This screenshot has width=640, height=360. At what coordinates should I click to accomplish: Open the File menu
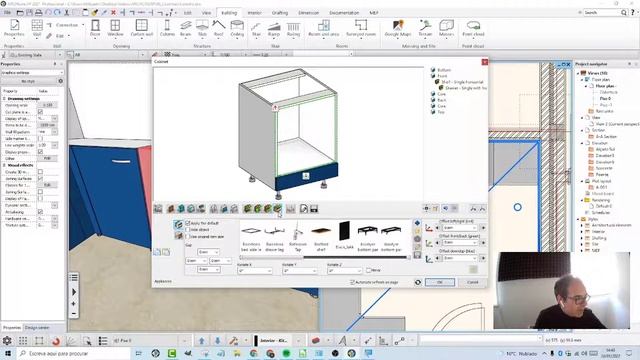(8, 13)
